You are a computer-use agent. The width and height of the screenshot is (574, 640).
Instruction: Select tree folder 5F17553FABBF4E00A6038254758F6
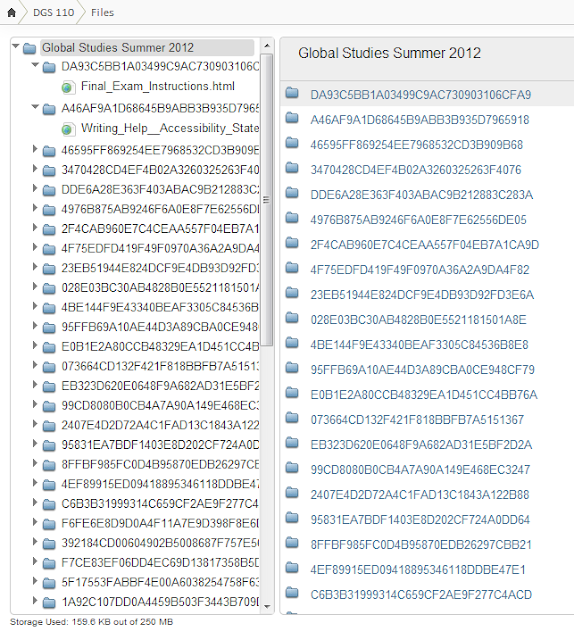tap(160, 582)
